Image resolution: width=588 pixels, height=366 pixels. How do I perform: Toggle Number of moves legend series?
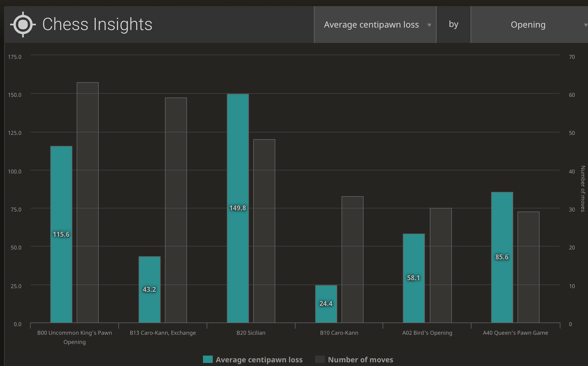360,360
